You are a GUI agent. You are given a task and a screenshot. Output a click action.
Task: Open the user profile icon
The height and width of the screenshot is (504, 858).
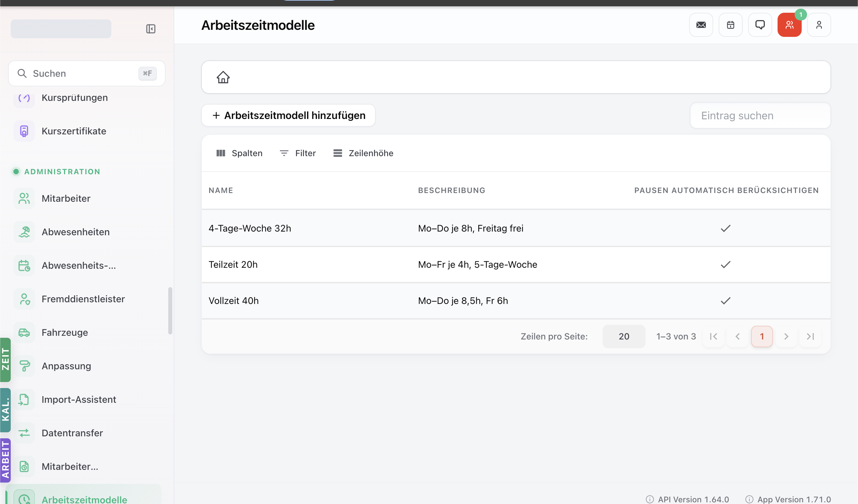(x=819, y=25)
